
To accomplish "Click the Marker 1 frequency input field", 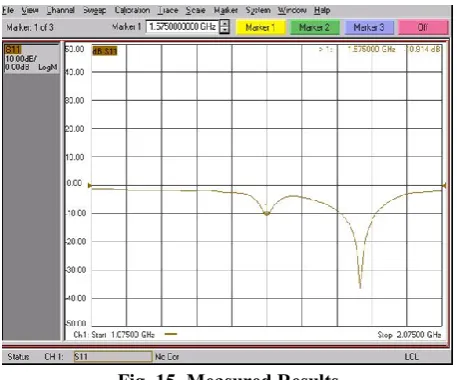I will tap(182, 27).
